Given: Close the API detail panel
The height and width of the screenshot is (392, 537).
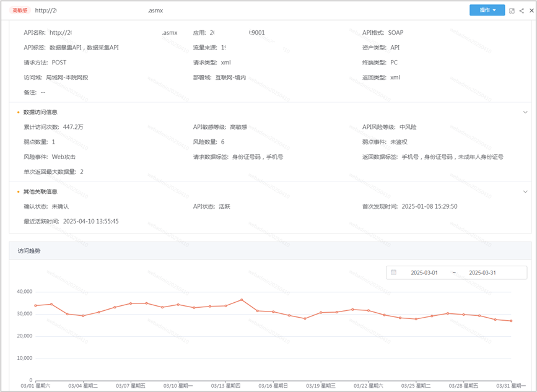Looking at the screenshot, I should click(531, 11).
